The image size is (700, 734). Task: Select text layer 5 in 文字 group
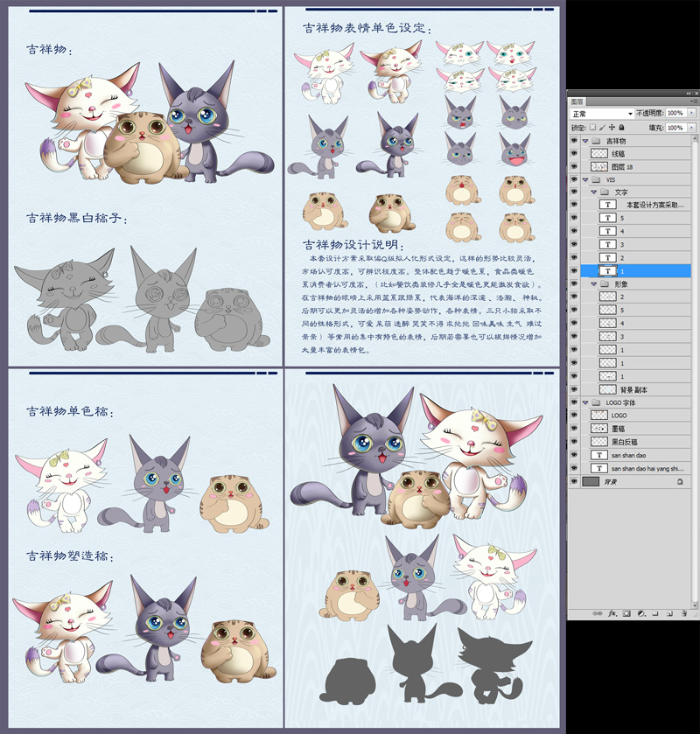636,218
